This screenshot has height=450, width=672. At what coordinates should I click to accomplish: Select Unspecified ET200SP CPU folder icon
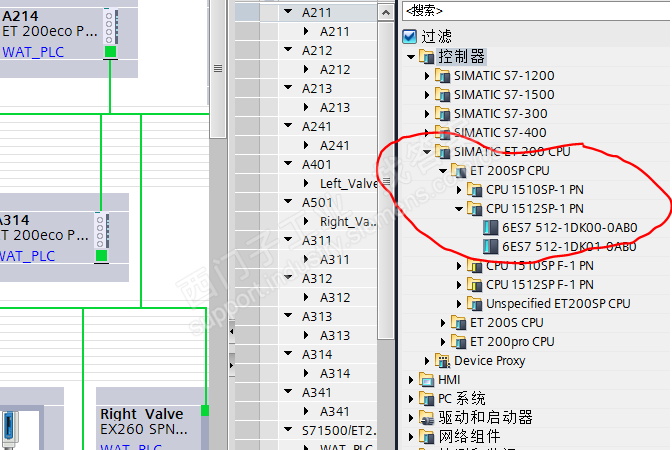pyautogui.click(x=474, y=303)
